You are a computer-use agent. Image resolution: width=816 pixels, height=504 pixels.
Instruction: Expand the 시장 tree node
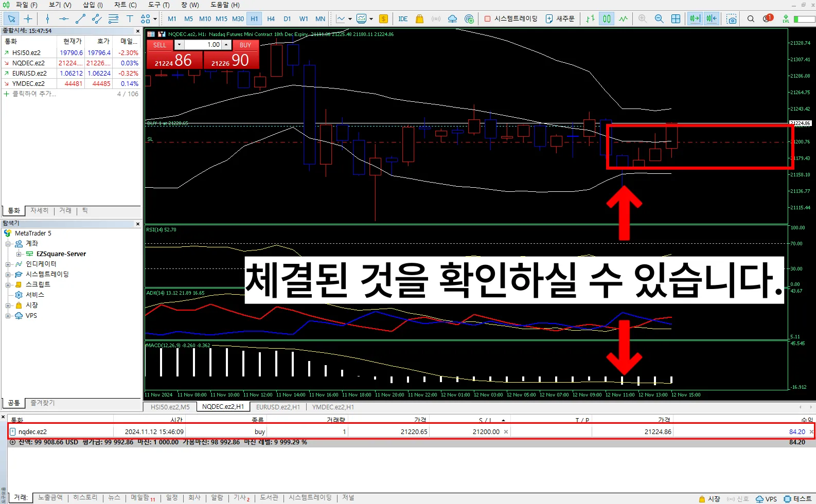[x=8, y=305]
